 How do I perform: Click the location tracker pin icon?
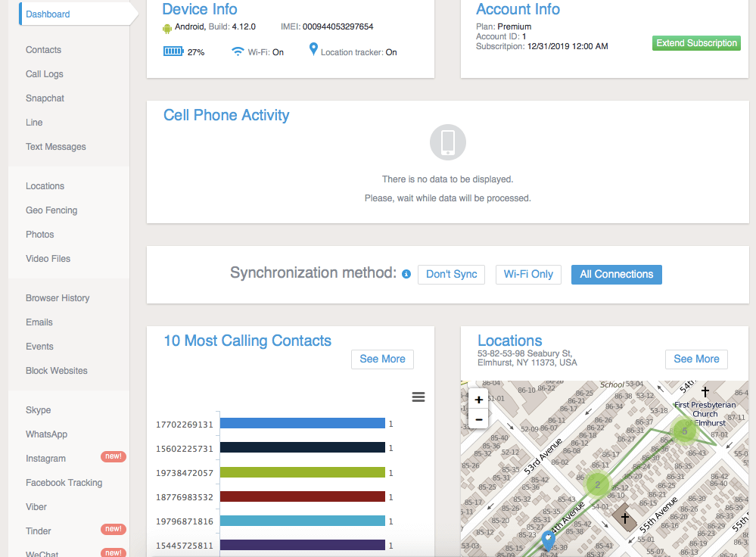[313, 50]
